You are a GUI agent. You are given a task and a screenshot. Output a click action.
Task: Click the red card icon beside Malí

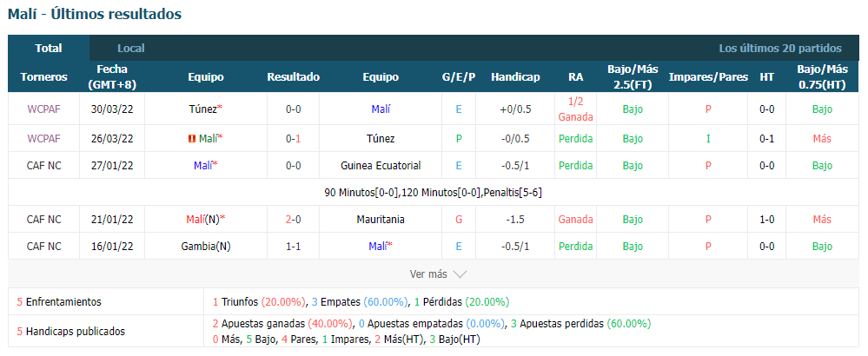pyautogui.click(x=192, y=139)
